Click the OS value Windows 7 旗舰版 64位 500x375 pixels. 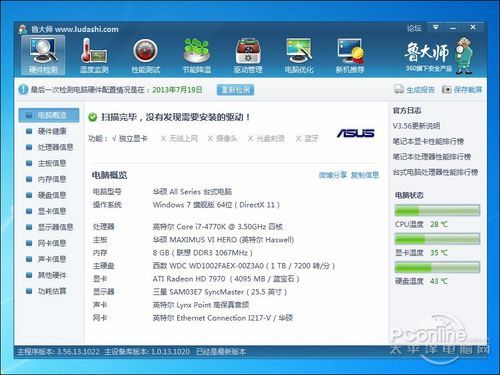[216, 205]
